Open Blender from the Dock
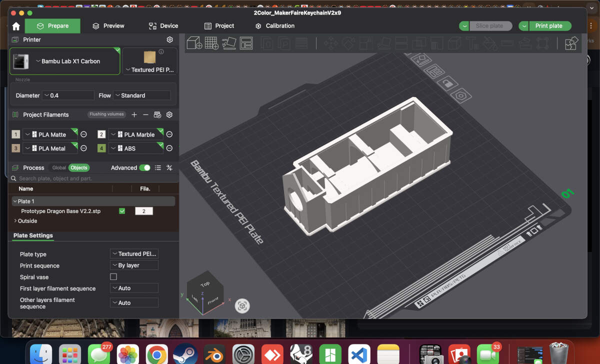Screen dimensions: 600x364 [214, 355]
